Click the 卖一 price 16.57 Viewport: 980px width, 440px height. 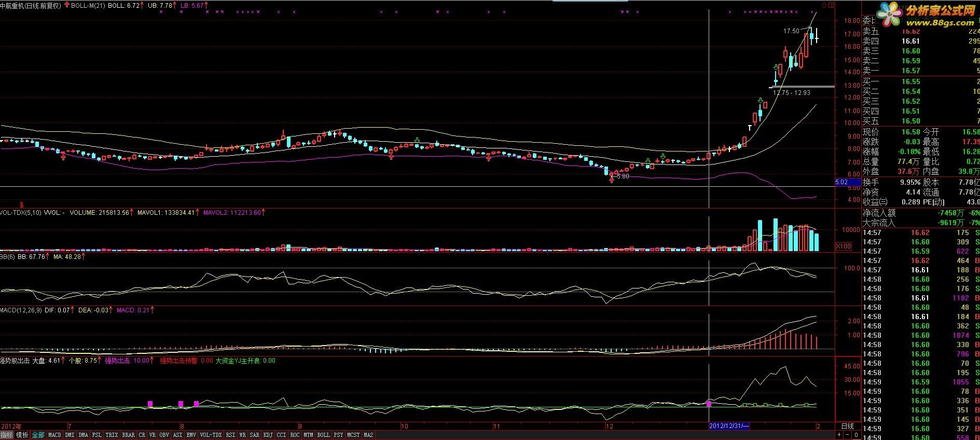pyautogui.click(x=910, y=71)
